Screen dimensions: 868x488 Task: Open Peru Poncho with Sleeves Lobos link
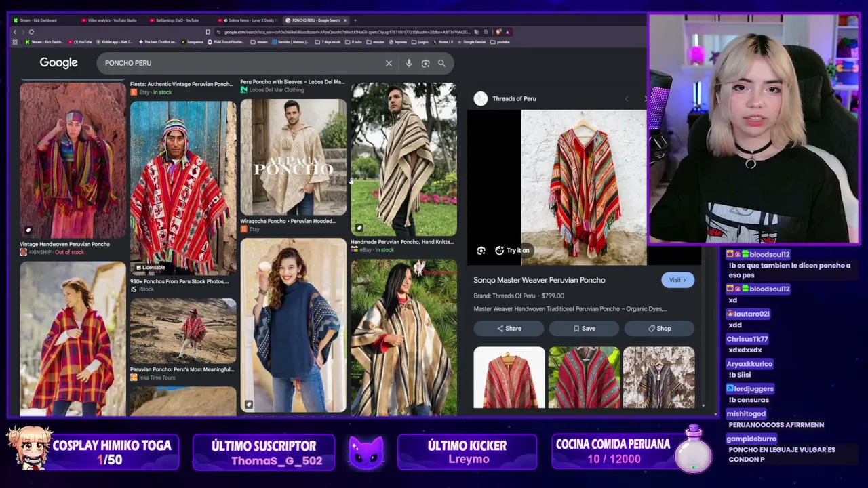pos(292,82)
